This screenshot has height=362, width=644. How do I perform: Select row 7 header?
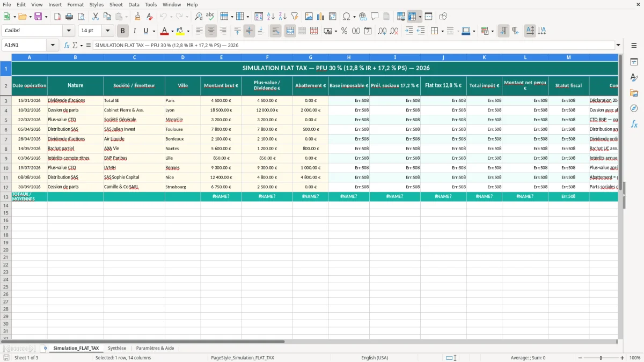[6, 139]
